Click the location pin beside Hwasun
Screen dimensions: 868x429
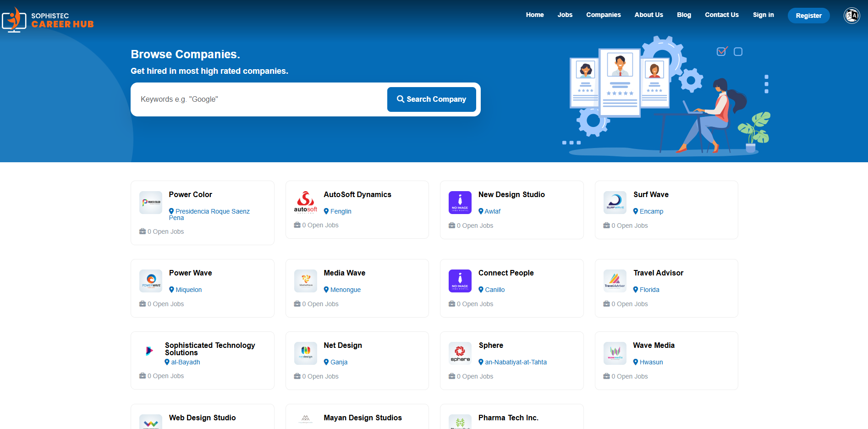tap(636, 362)
